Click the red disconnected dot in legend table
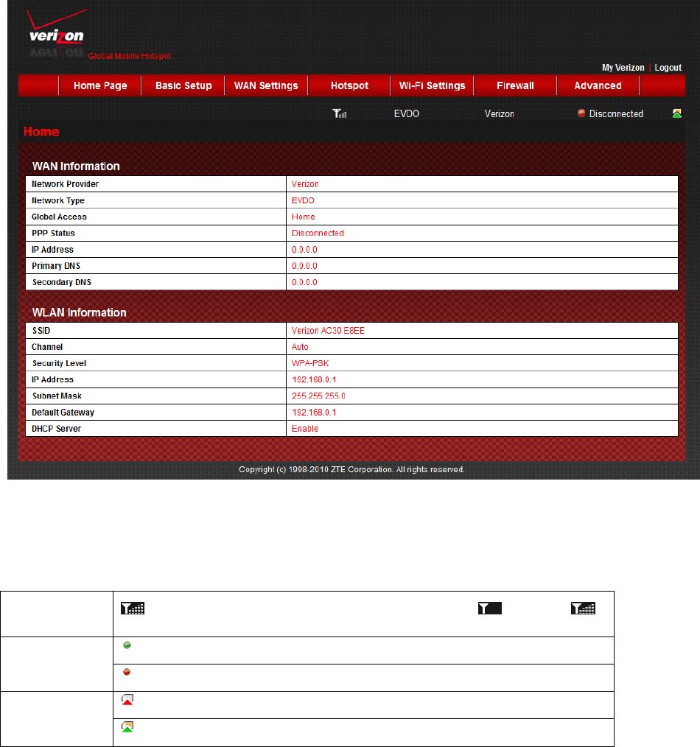Viewport: 700px width, 747px height. 127,672
